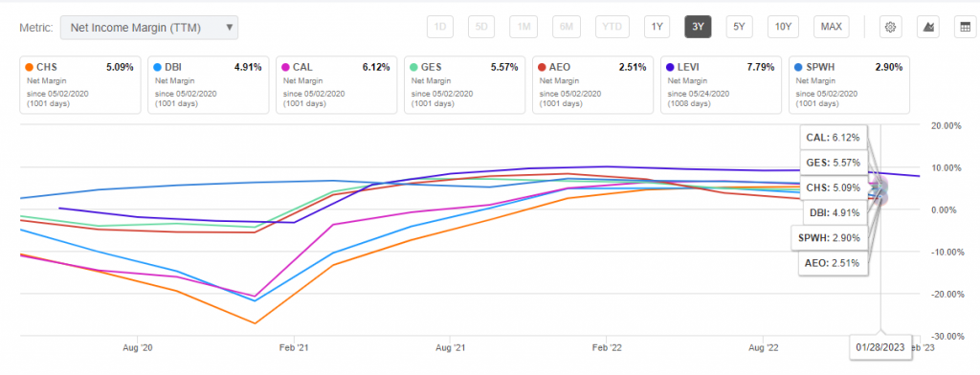Click the AEO legend card
The width and height of the screenshot is (980, 375).
(x=592, y=85)
